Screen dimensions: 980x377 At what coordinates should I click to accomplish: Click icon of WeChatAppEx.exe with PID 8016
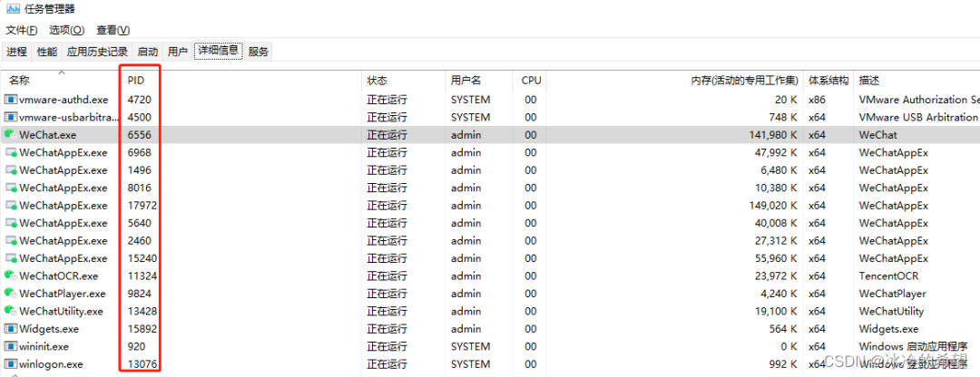[x=11, y=188]
